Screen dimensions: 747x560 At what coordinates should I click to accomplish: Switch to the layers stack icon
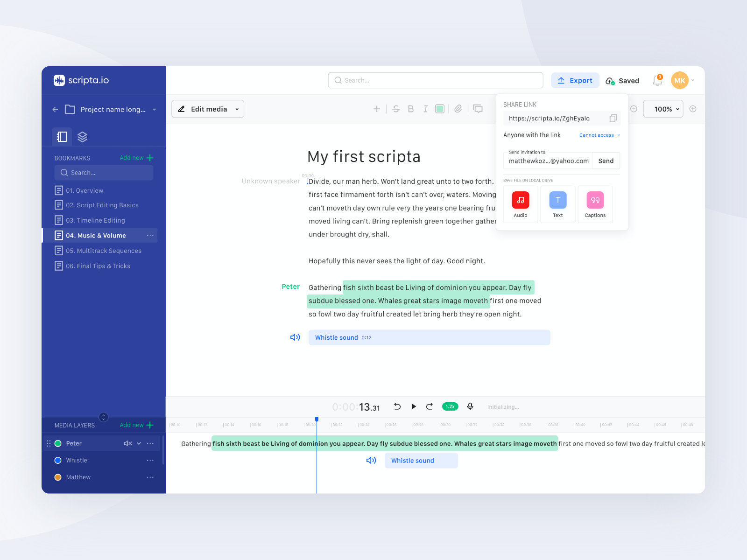83,137
